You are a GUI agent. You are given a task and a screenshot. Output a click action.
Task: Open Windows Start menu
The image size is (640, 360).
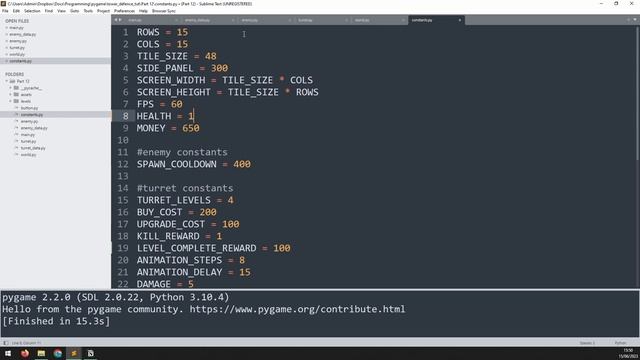pyautogui.click(x=8, y=353)
